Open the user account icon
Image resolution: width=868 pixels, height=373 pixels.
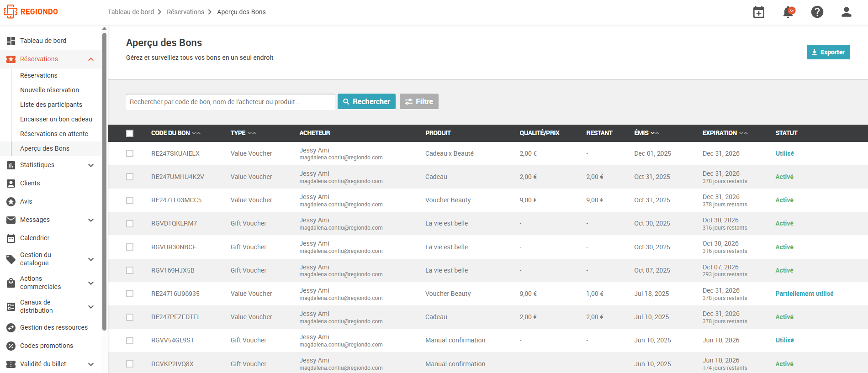(847, 12)
